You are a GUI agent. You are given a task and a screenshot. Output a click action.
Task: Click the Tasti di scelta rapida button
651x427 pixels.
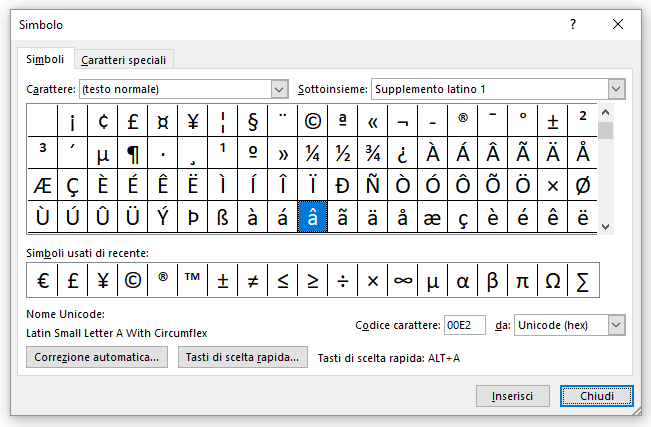(x=242, y=357)
